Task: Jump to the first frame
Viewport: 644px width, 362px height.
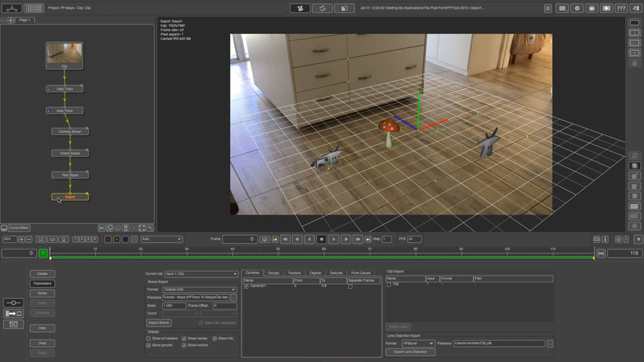Action: (x=285, y=239)
